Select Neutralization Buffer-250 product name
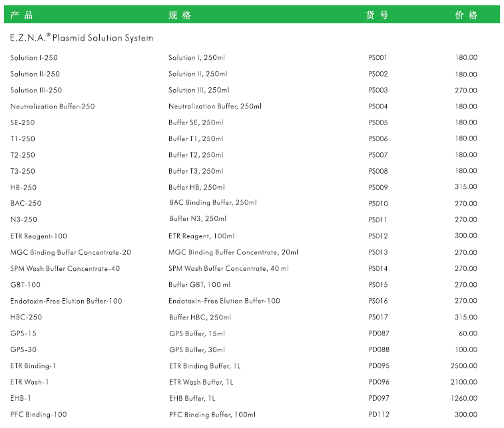This screenshot has width=504, height=428. (53, 107)
